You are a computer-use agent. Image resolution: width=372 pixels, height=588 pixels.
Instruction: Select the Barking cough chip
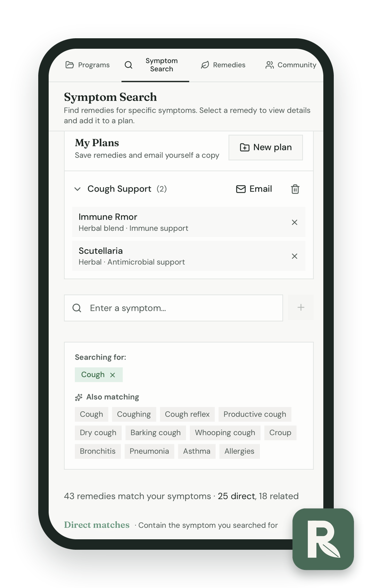[x=156, y=433]
